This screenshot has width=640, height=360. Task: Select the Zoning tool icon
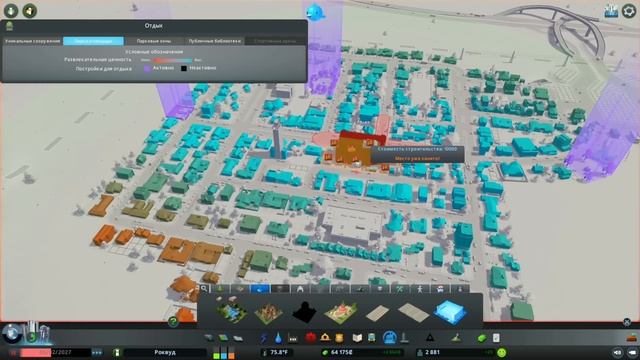[x=223, y=338]
